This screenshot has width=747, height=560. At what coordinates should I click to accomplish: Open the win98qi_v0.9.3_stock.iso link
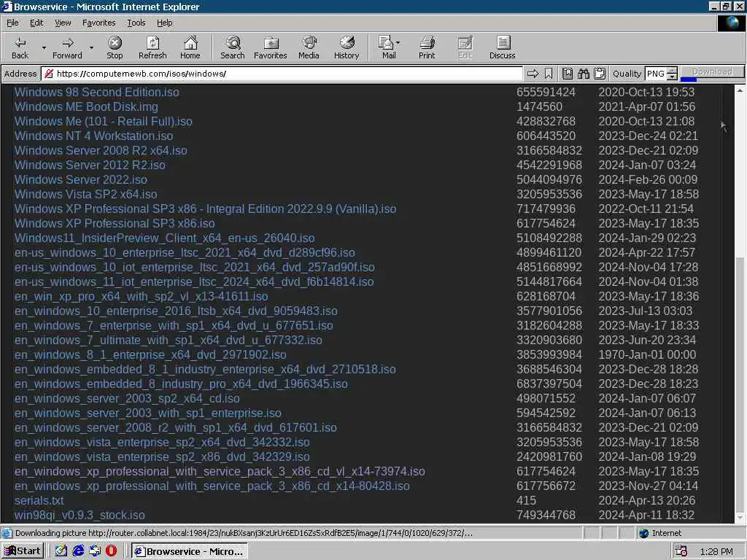coord(80,516)
